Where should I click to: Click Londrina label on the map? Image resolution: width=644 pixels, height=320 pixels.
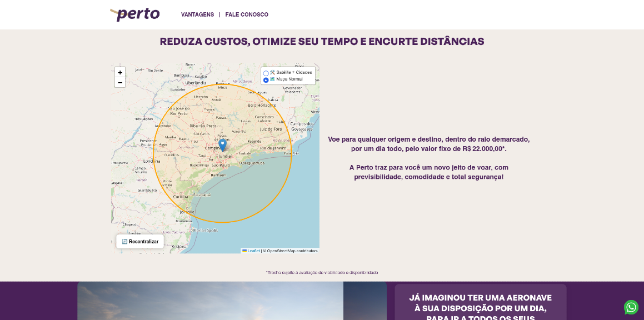(x=152, y=161)
